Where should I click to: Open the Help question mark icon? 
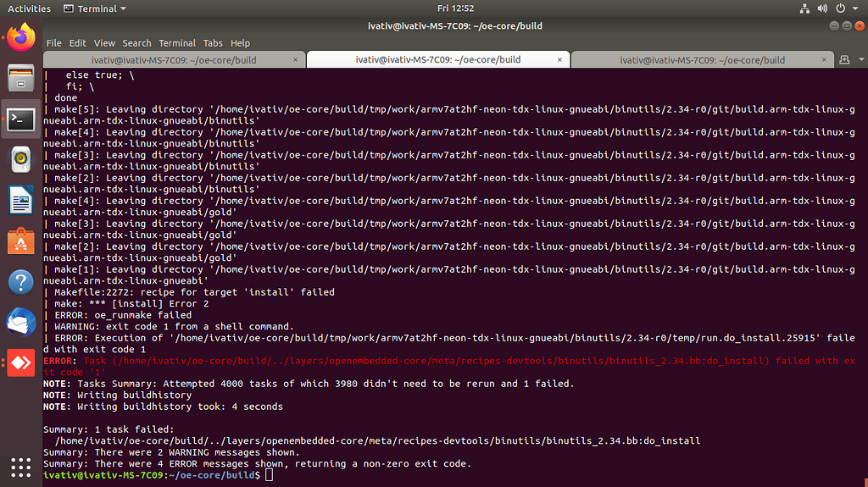20,282
